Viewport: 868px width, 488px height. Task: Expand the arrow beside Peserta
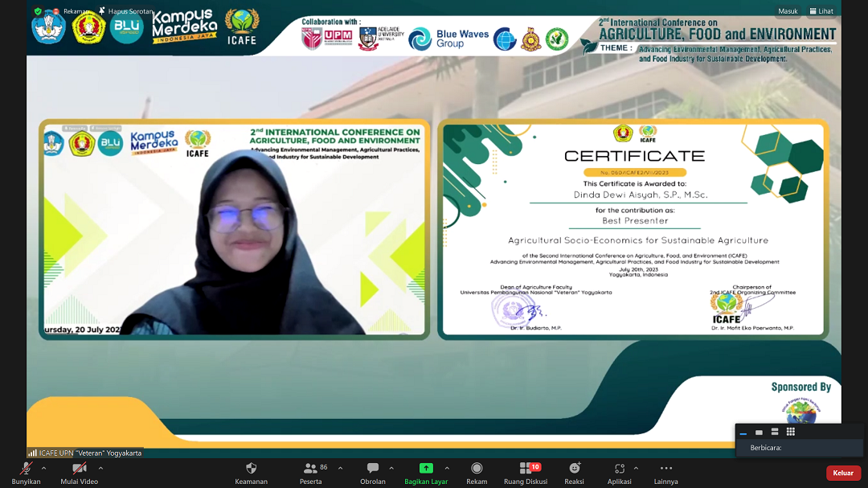(341, 469)
